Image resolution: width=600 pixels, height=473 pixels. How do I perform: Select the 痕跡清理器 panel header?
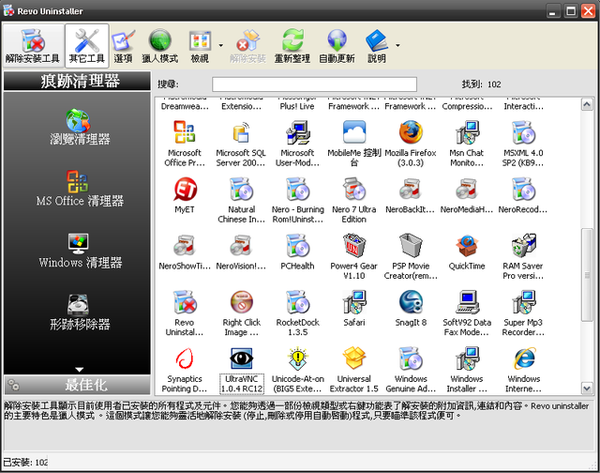[x=77, y=81]
